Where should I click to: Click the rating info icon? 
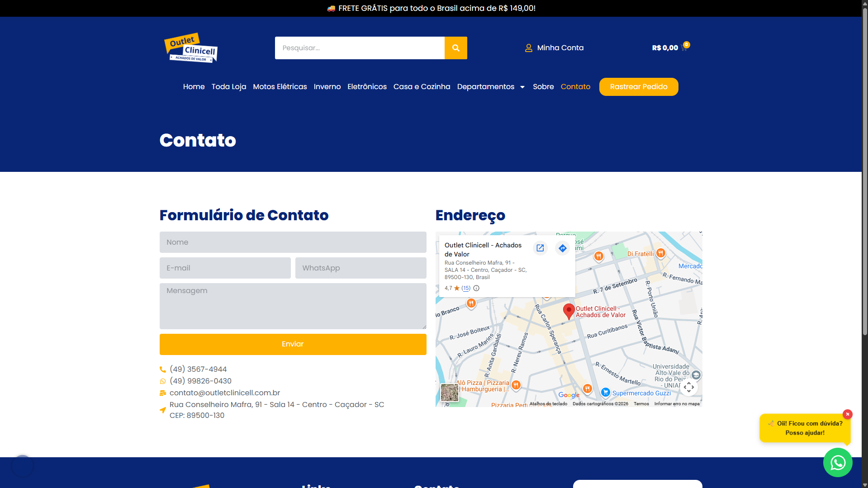tap(476, 288)
